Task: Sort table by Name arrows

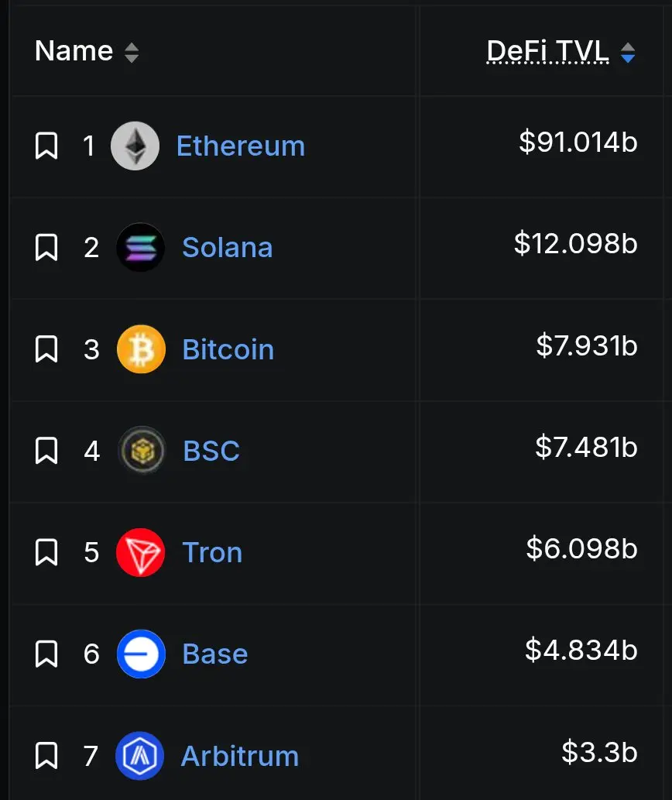Action: pos(132,53)
